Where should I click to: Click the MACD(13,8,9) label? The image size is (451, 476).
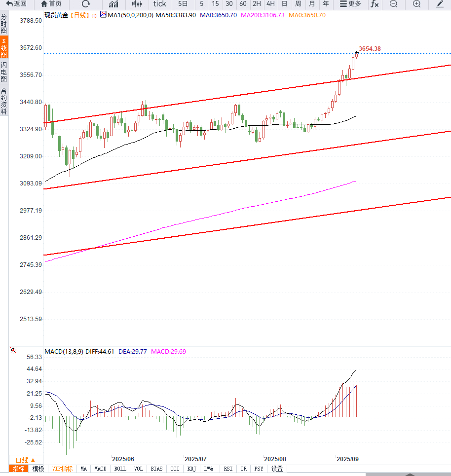coord(64,352)
